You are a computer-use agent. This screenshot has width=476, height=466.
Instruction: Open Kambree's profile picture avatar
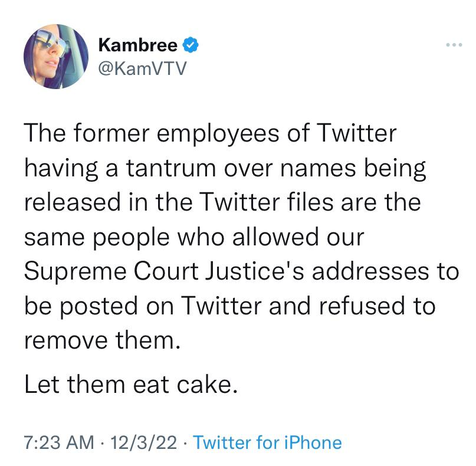click(x=55, y=57)
